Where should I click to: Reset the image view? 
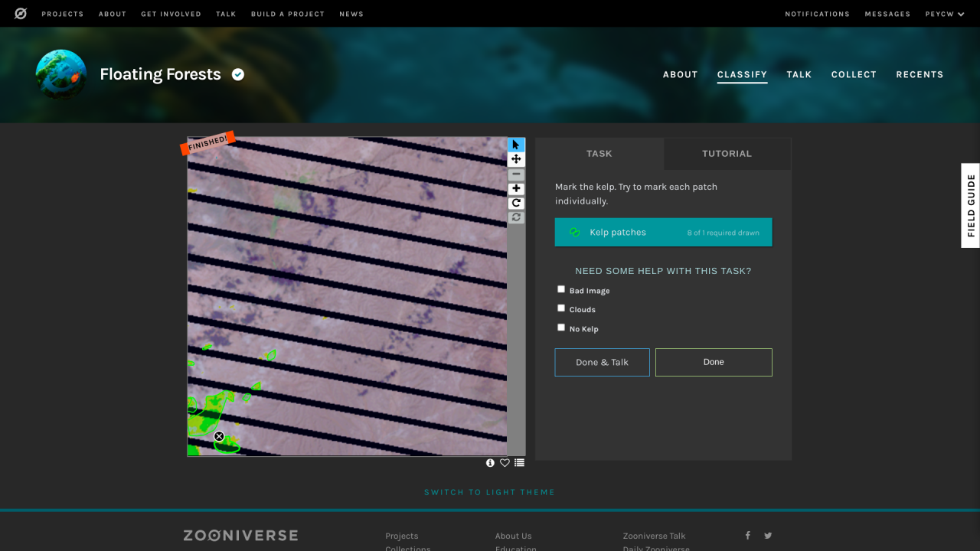516,217
